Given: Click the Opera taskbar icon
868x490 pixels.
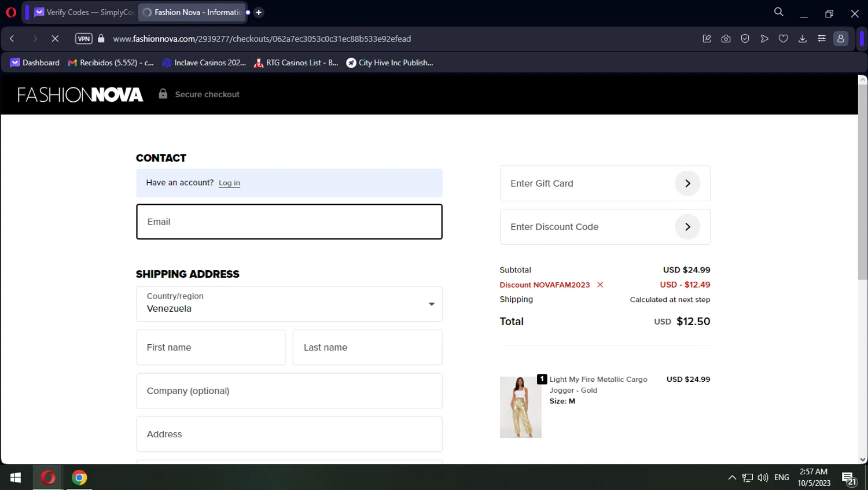Looking at the screenshot, I should pos(48,477).
